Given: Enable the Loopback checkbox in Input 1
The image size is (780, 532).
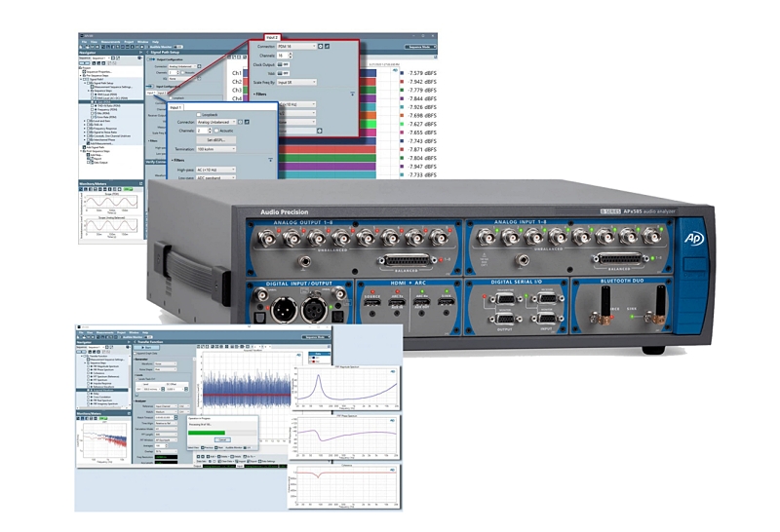Looking at the screenshot, I should (x=199, y=115).
